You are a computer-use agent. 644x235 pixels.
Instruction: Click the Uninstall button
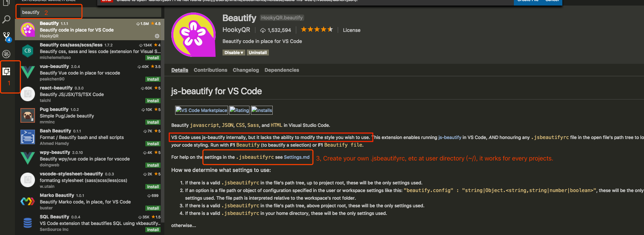point(257,53)
